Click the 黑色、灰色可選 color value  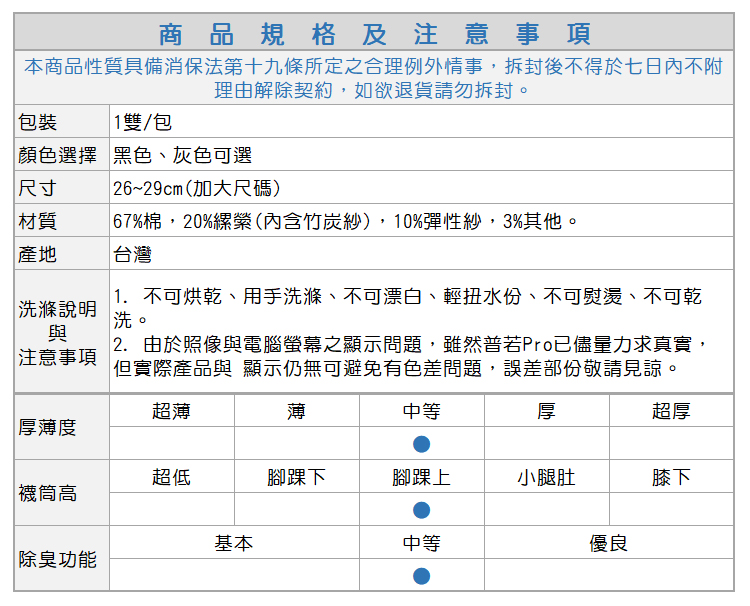pos(182,155)
